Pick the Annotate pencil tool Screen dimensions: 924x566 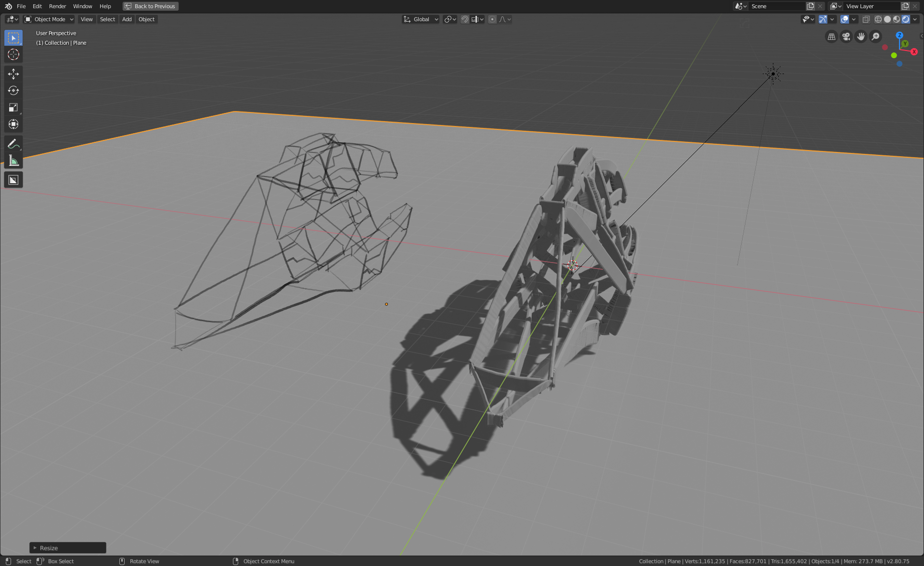13,144
